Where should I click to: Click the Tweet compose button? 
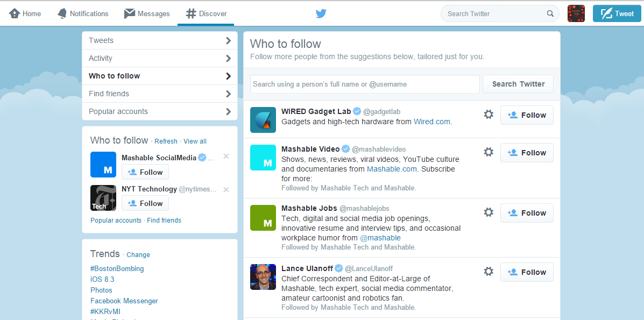point(617,13)
